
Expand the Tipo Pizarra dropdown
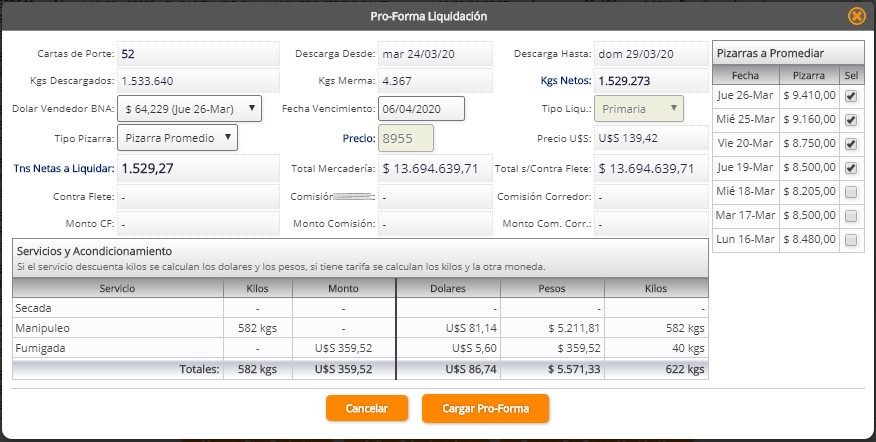coord(177,137)
